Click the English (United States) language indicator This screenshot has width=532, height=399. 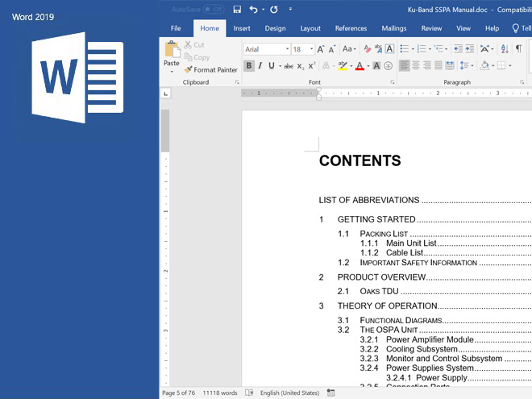(289, 393)
